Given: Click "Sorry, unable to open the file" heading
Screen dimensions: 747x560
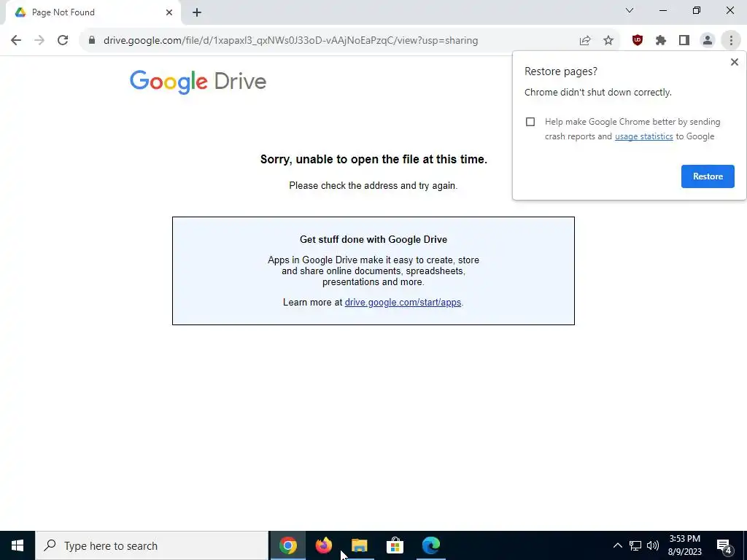Looking at the screenshot, I should (373, 160).
